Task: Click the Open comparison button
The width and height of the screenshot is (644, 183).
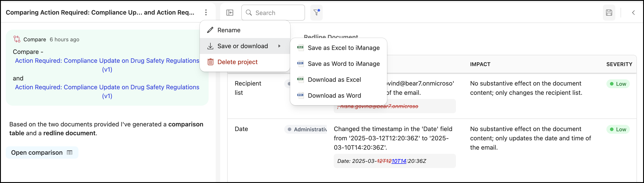Action: point(42,152)
